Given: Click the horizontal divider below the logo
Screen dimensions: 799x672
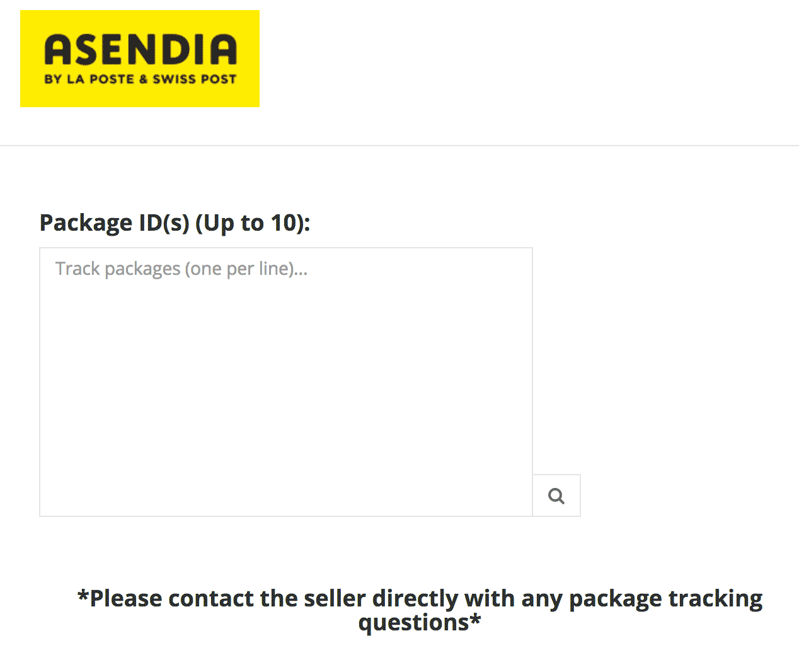Looking at the screenshot, I should [399, 146].
